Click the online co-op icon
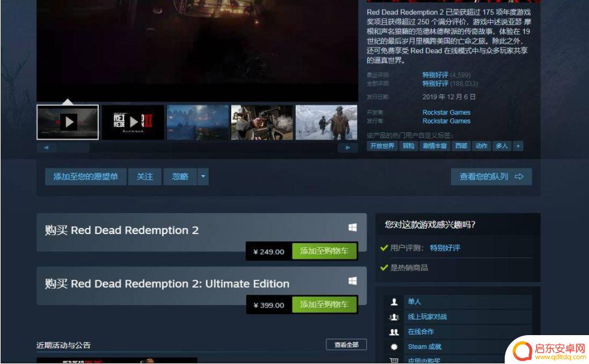This screenshot has height=364, width=589. (x=394, y=332)
